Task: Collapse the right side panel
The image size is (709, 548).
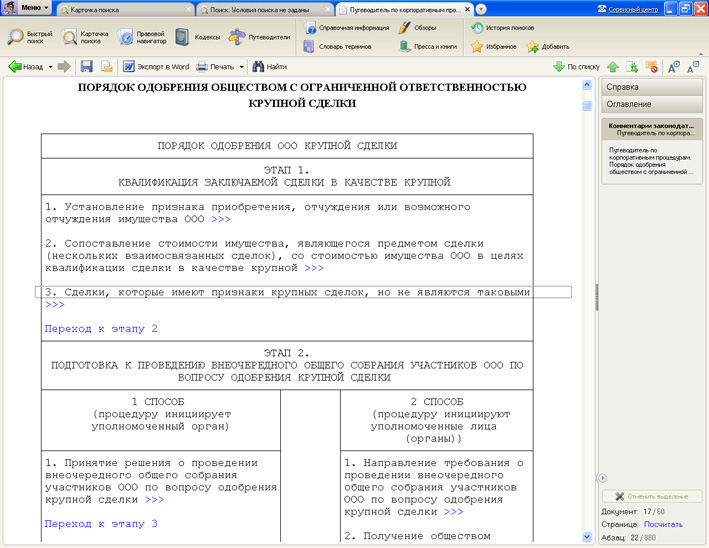Action: tap(602, 478)
